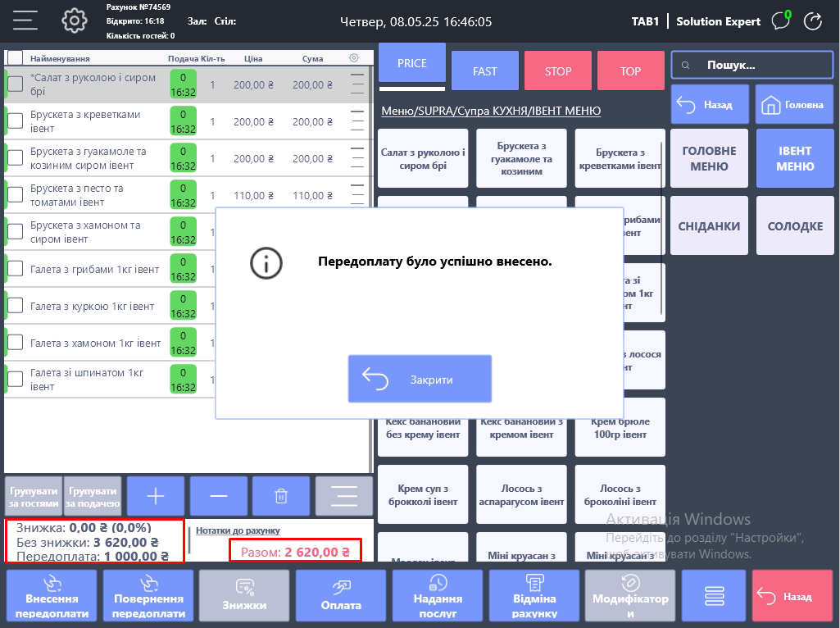
Task: Delete the selected item with the trash icon
Action: (281, 496)
